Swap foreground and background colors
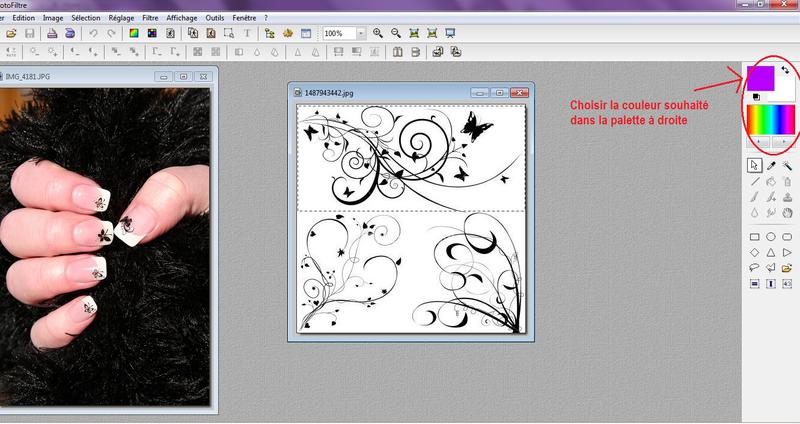Viewport: 800px width, 424px height. [786, 71]
